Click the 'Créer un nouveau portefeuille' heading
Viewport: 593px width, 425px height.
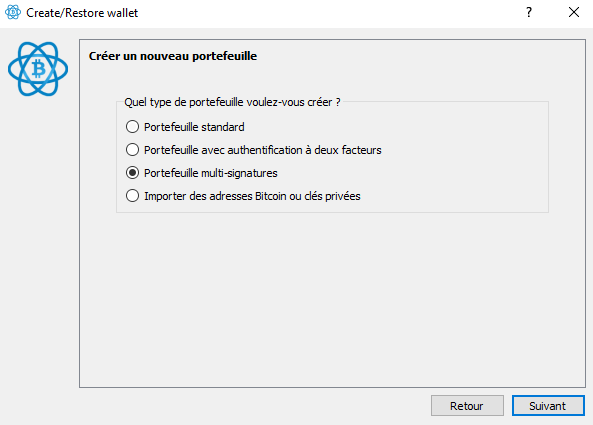173,56
